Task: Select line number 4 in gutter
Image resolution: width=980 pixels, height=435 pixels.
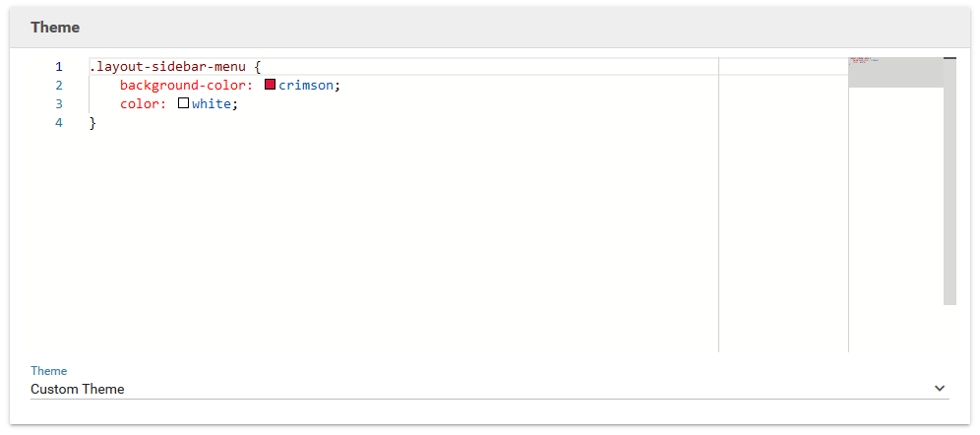Action: pos(59,123)
